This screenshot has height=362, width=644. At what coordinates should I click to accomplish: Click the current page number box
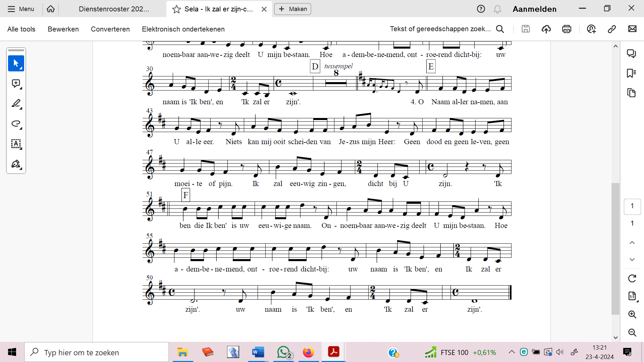click(632, 206)
